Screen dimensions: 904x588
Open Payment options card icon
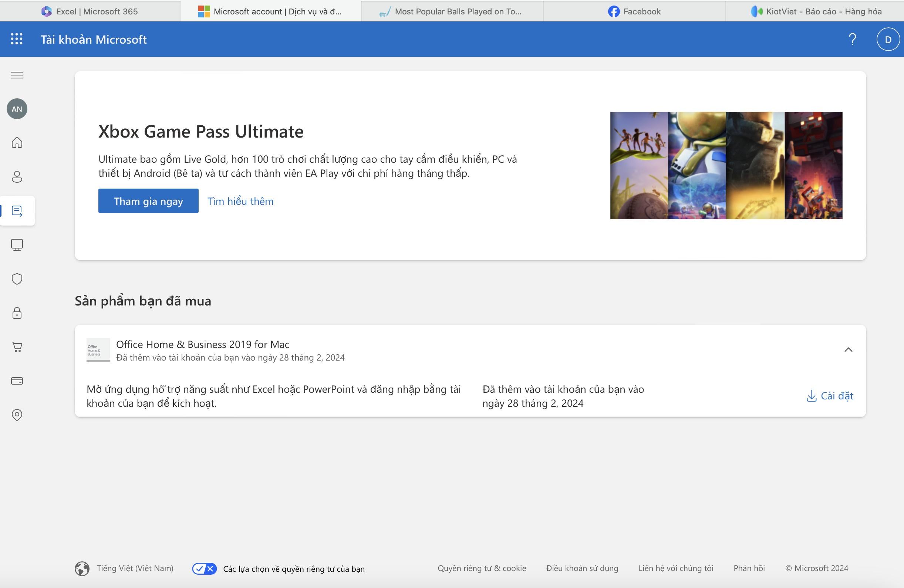coord(17,381)
